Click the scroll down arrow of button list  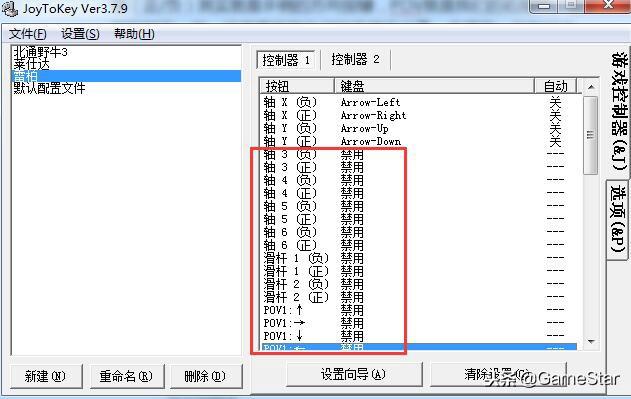point(590,341)
